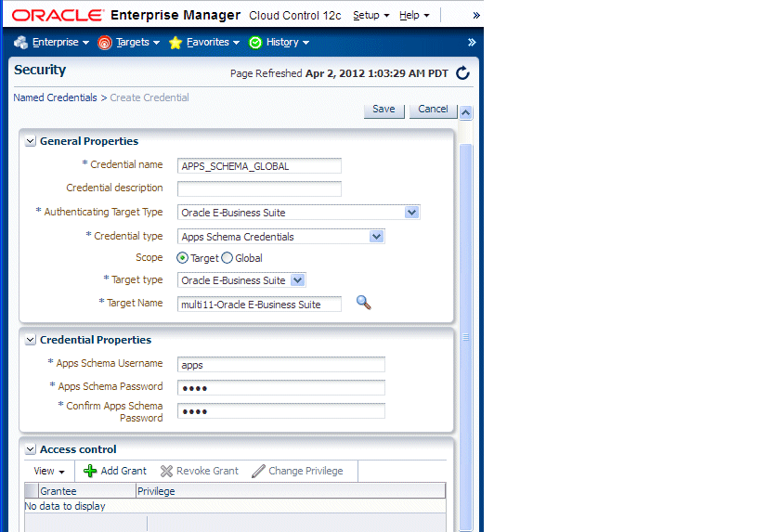Click the Credential description input field

pyautogui.click(x=259, y=188)
